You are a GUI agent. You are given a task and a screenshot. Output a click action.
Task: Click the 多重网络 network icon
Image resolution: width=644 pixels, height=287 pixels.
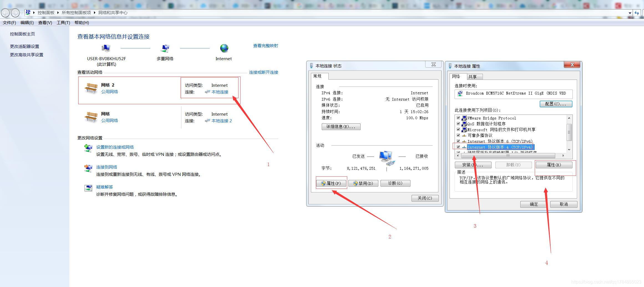pyautogui.click(x=165, y=49)
